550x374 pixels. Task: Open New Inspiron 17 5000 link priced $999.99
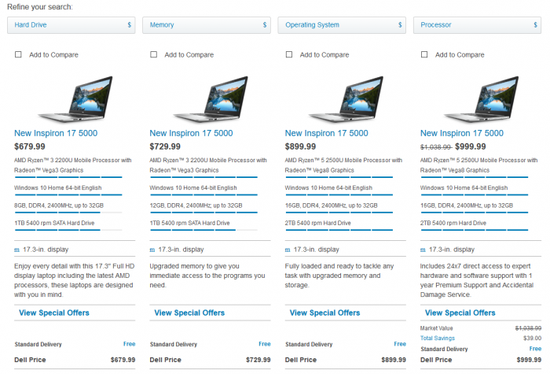462,133
